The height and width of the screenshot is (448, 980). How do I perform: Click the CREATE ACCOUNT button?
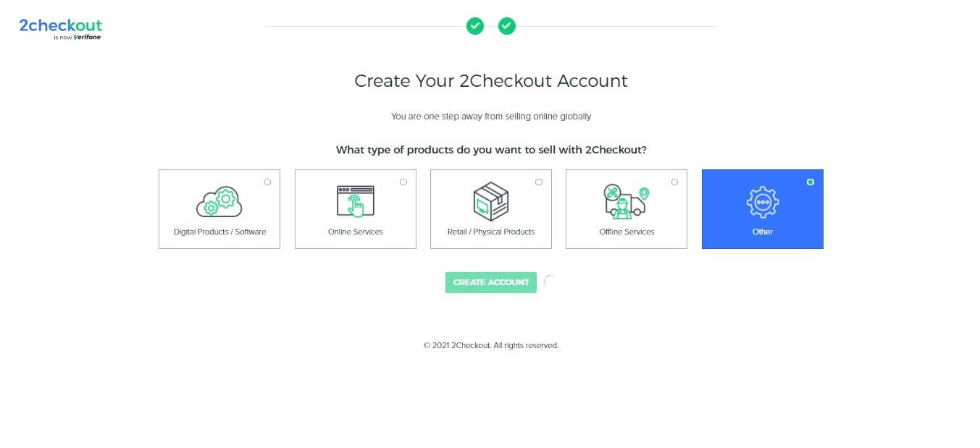coord(490,282)
